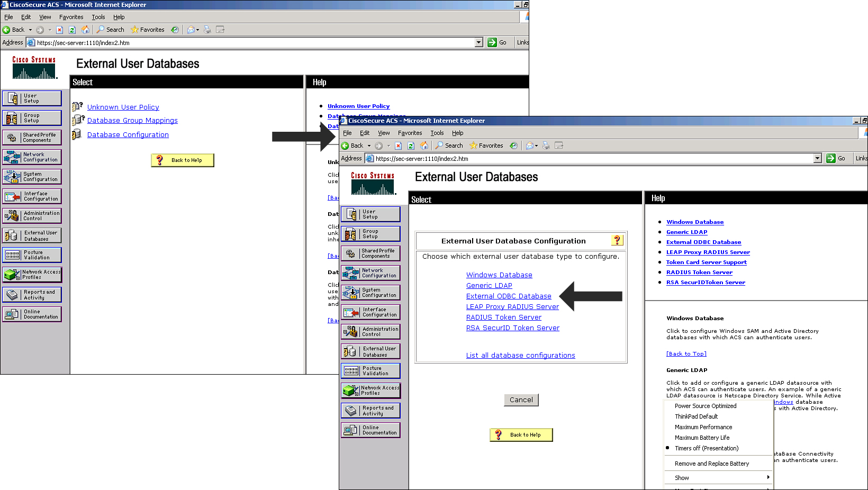The image size is (868, 490).
Task: Expand the Show submenu in popup menu
Action: point(719,478)
